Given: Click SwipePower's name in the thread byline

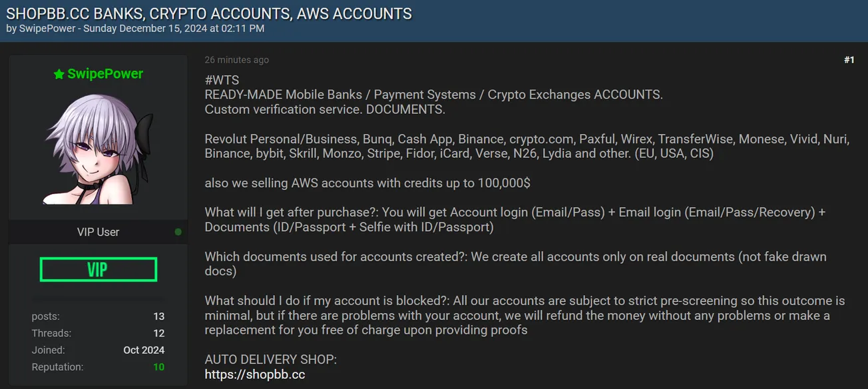Looking at the screenshot, I should tap(45, 29).
